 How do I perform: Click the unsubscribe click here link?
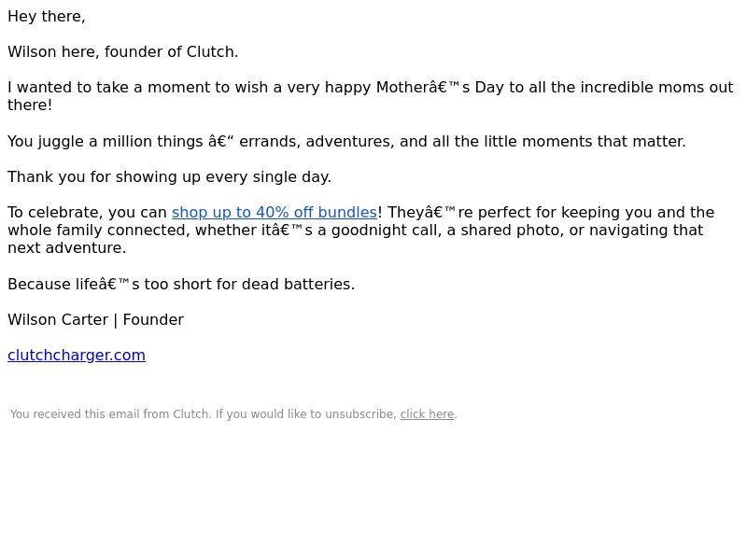427,414
